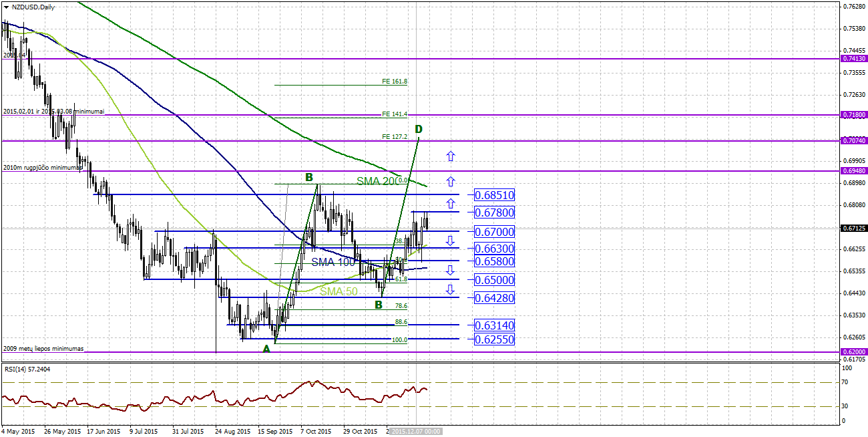Viewport: 868px width, 437px height.
Task: Click the '2009 metų liepos minimumas' label
Action: (43, 349)
